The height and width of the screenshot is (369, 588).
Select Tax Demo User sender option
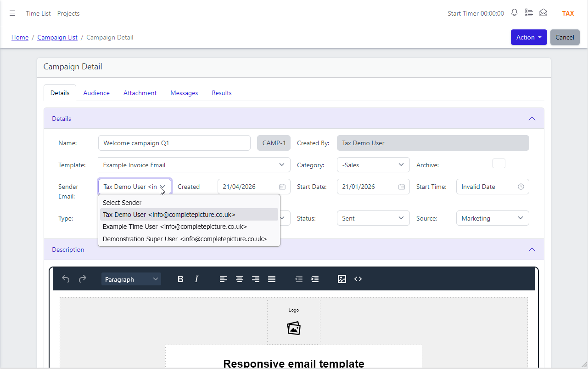(x=189, y=215)
